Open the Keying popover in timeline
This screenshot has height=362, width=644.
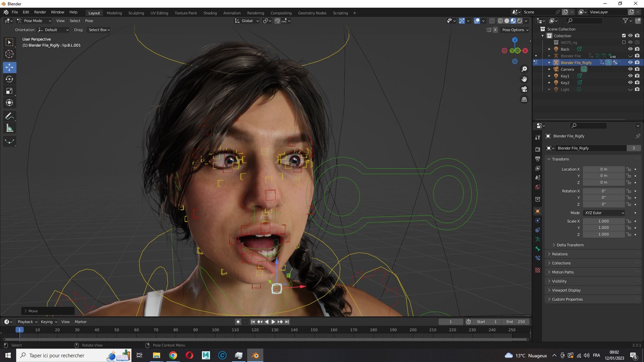49,322
